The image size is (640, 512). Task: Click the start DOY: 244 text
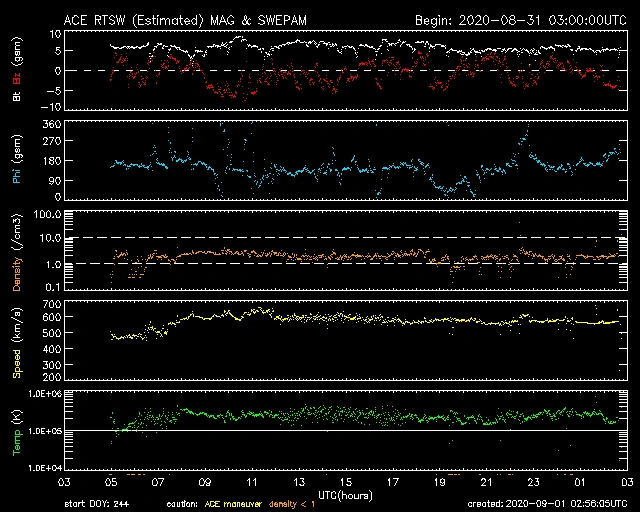(x=98, y=505)
